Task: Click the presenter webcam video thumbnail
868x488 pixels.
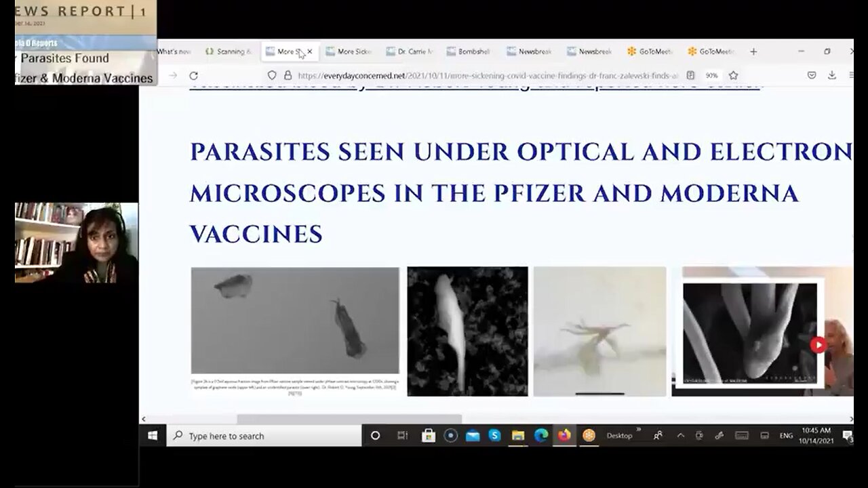Action: coord(77,243)
